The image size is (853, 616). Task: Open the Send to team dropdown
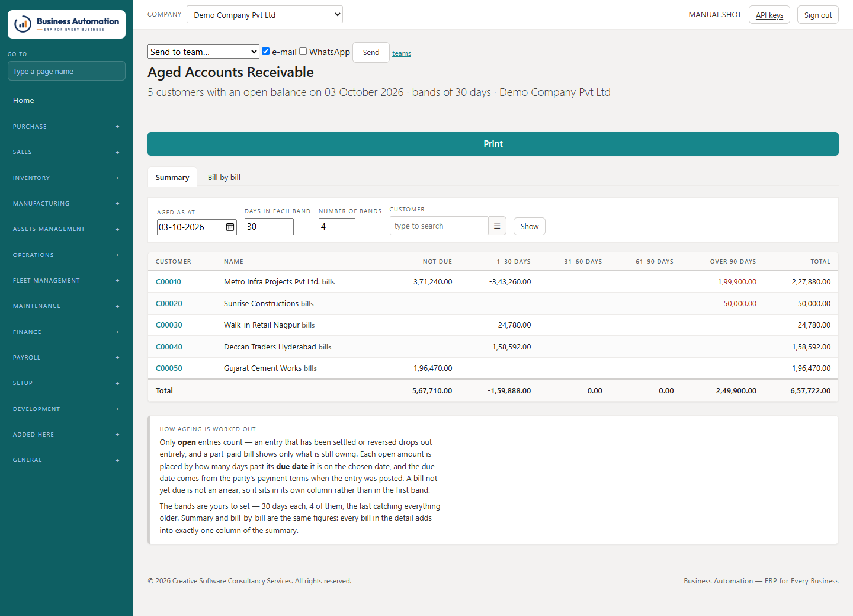(203, 52)
